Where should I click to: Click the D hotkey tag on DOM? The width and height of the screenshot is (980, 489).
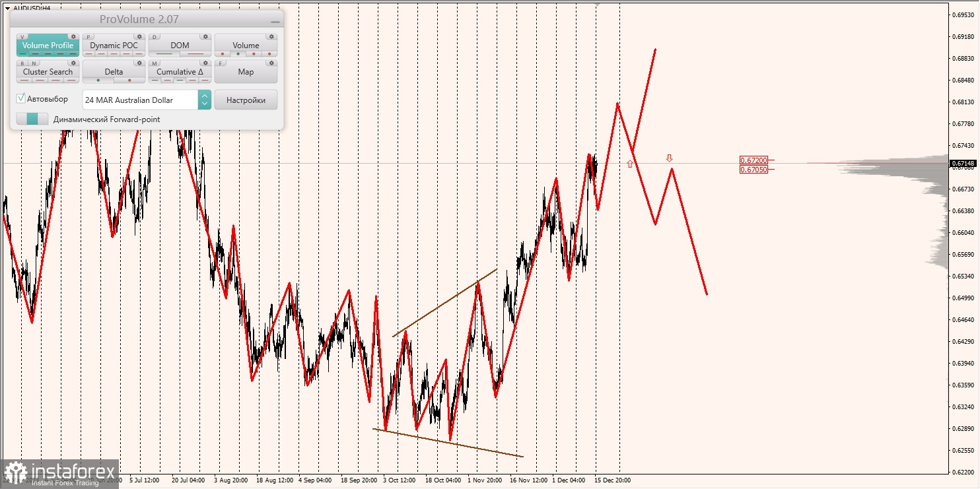pos(155,37)
